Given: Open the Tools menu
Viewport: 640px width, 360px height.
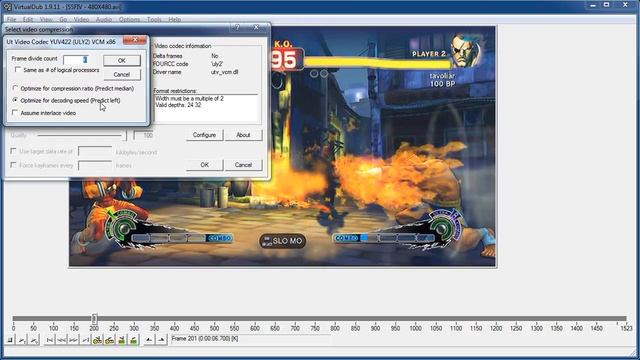Looking at the screenshot, I should point(154,19).
